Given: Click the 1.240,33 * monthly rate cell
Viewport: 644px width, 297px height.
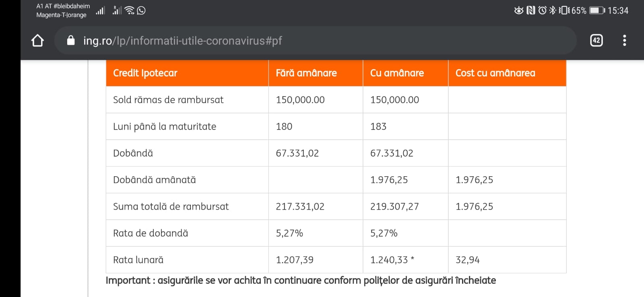Looking at the screenshot, I should (392, 260).
